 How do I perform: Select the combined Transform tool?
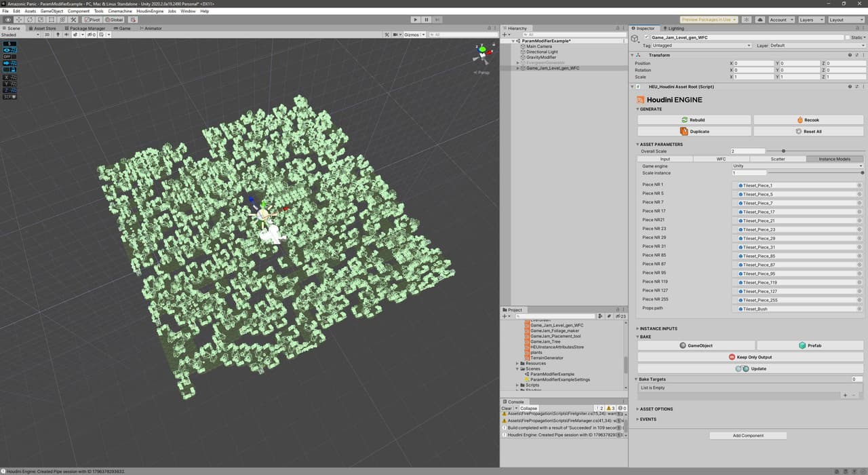pyautogui.click(x=62, y=20)
